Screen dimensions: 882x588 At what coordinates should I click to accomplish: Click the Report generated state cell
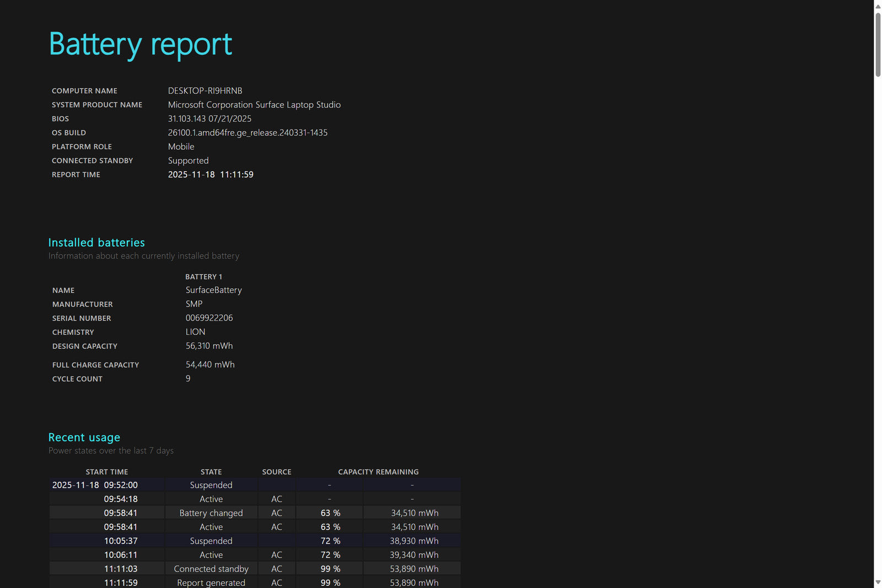click(x=211, y=582)
